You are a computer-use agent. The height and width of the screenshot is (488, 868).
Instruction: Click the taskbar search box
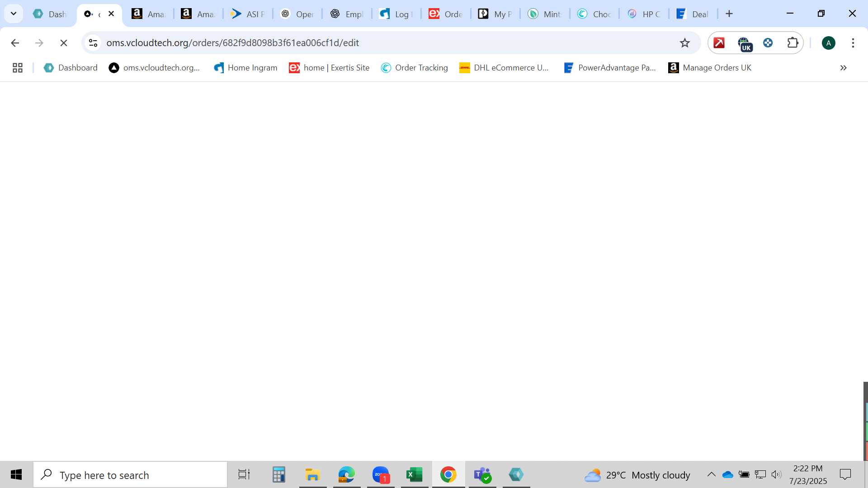point(130,475)
